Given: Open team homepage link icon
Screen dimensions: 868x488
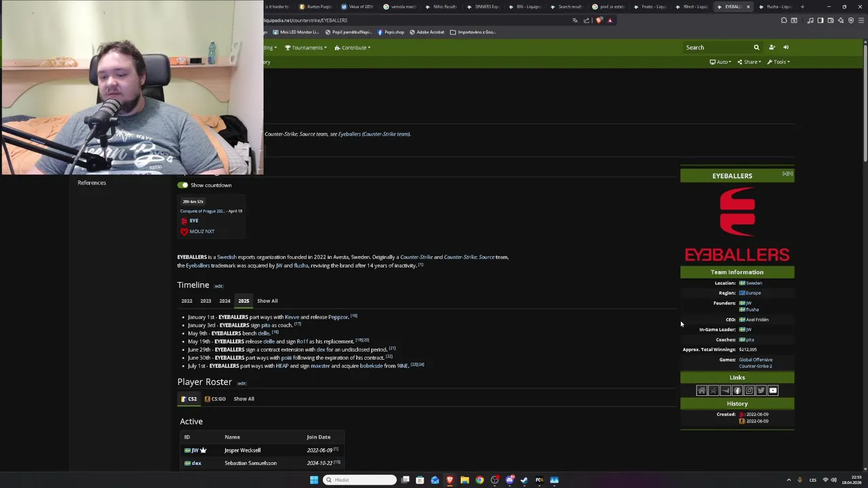Looking at the screenshot, I should tap(702, 390).
